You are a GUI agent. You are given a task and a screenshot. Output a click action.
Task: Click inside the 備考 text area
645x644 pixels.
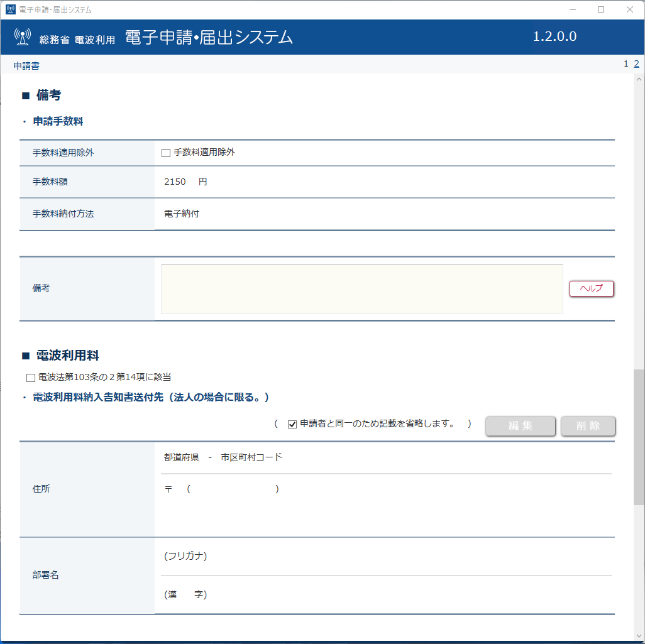(x=361, y=288)
